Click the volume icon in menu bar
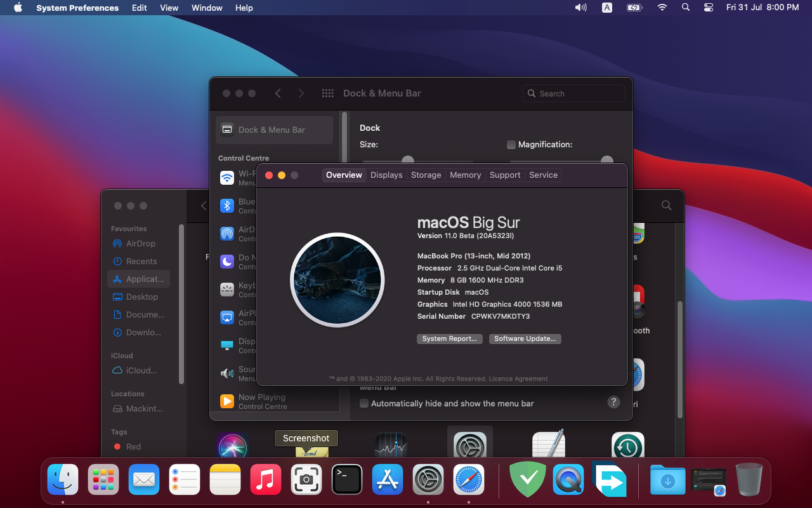This screenshot has height=508, width=812. 580,8
